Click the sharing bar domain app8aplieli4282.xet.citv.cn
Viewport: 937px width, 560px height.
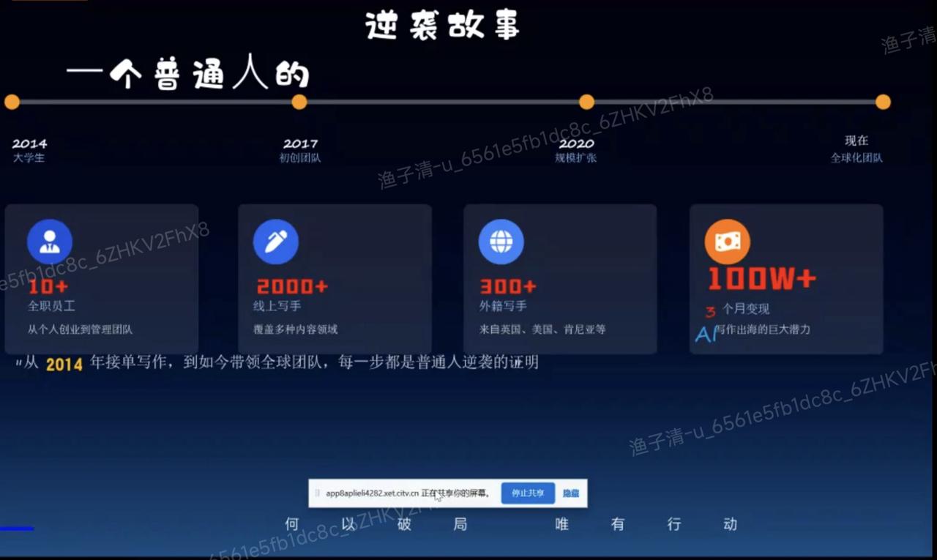pos(372,493)
